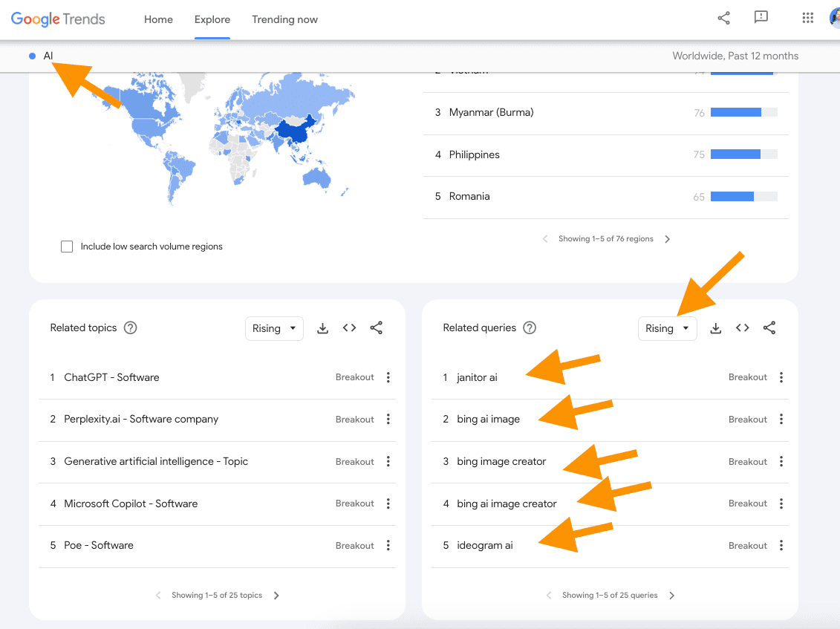Click Romania interest bar

click(744, 197)
